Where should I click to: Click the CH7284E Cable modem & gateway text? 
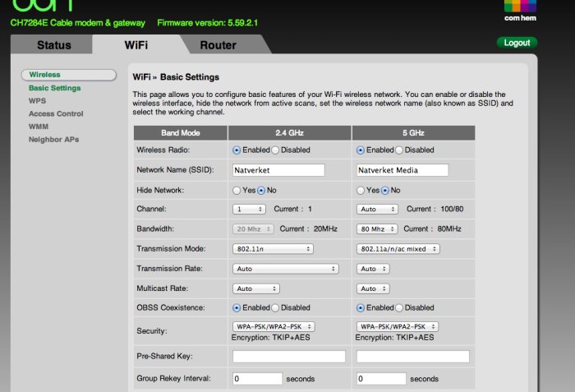pyautogui.click(x=78, y=23)
